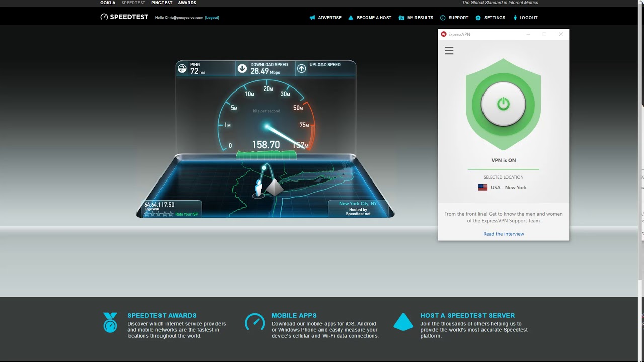
Task: Close the ExpressVPN window
Action: (560, 34)
